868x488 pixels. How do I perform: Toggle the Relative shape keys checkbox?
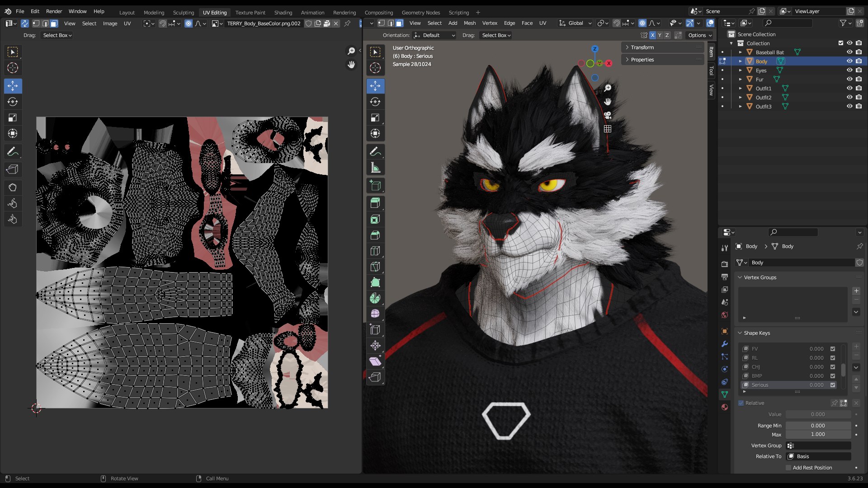pyautogui.click(x=741, y=403)
